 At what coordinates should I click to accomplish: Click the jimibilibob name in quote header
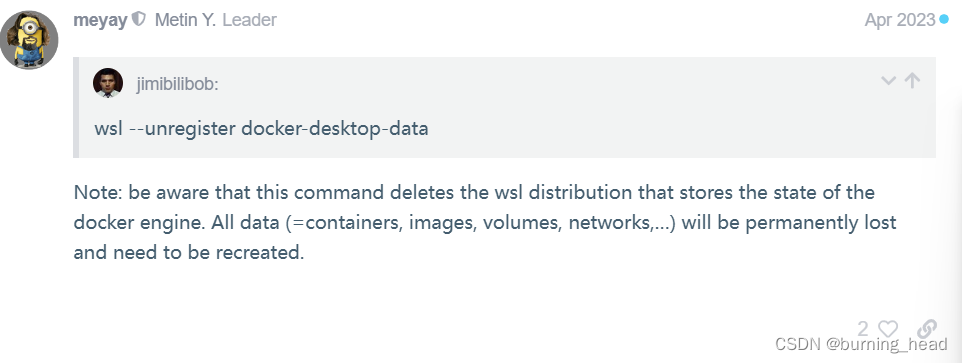pyautogui.click(x=177, y=84)
